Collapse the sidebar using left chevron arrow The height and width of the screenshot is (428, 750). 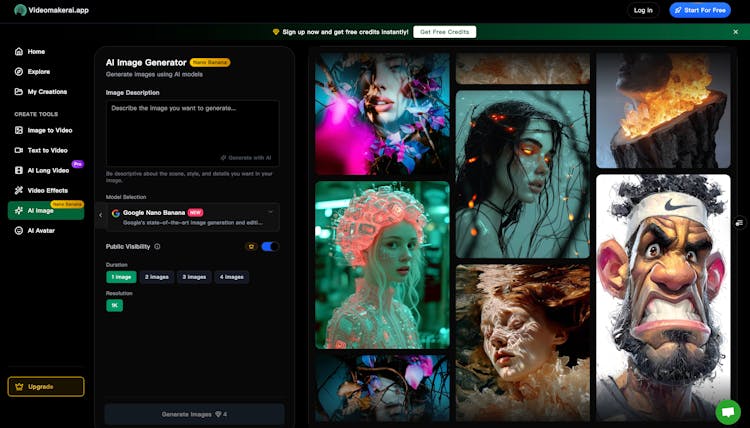pos(100,214)
